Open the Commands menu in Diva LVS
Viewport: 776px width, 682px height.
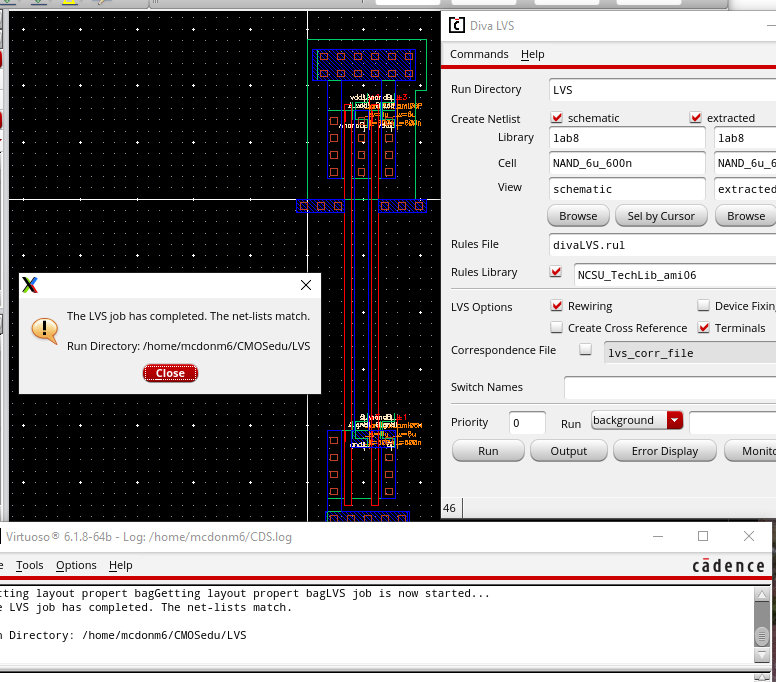479,54
